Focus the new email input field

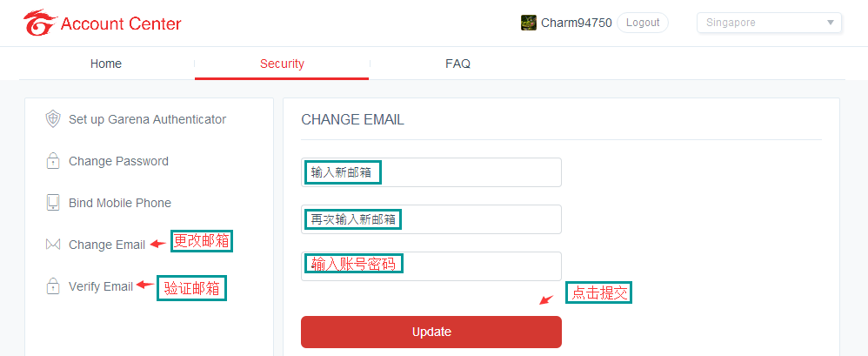pos(431,172)
